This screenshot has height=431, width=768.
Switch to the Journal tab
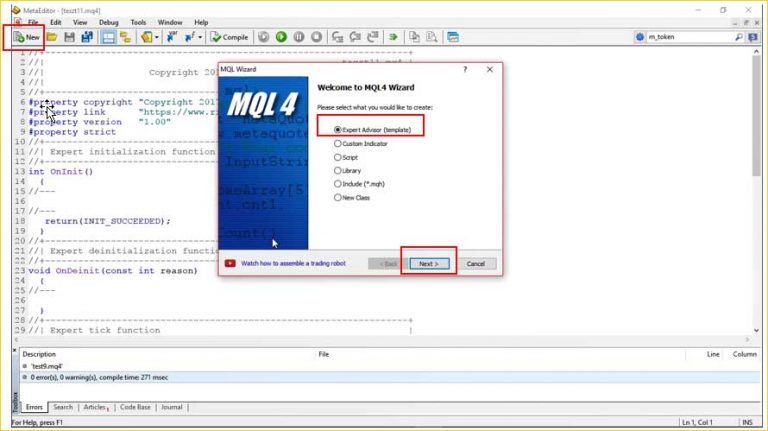click(x=171, y=407)
